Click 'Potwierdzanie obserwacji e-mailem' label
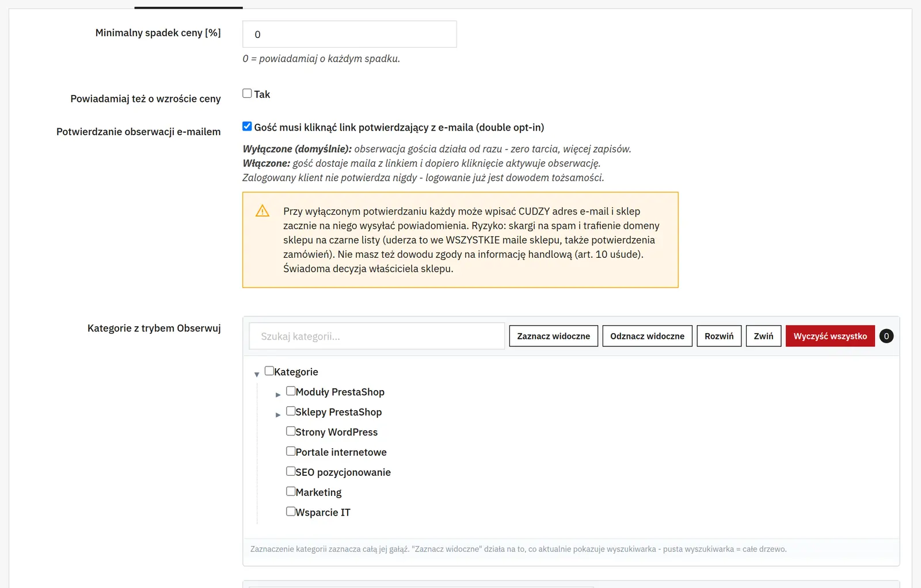 [x=139, y=132]
